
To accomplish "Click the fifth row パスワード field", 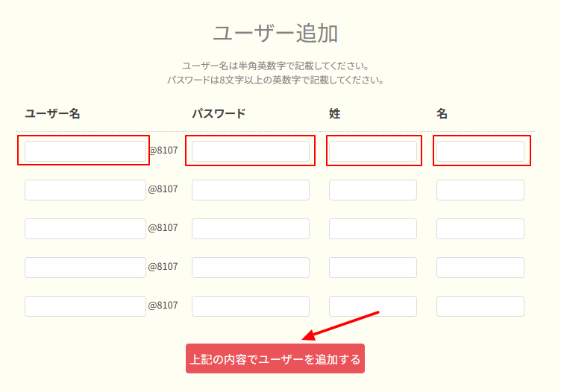I will (x=250, y=306).
